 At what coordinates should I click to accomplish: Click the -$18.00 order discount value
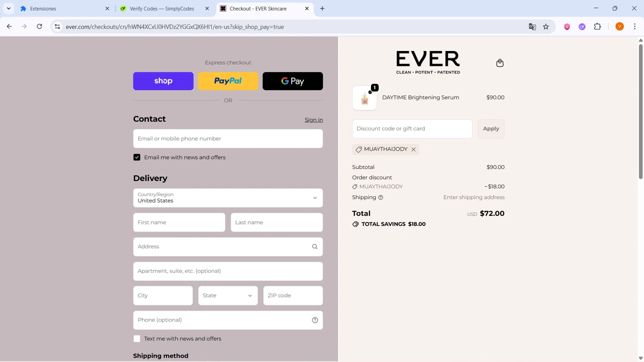click(x=494, y=187)
